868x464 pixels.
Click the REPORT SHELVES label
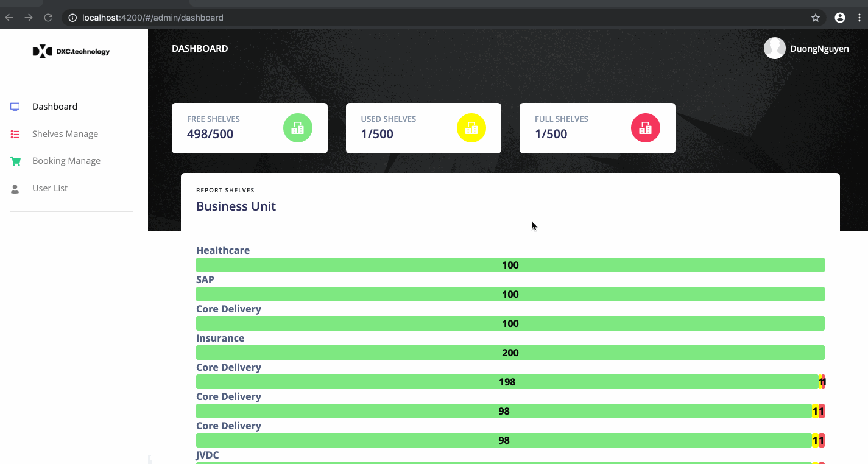(x=225, y=191)
